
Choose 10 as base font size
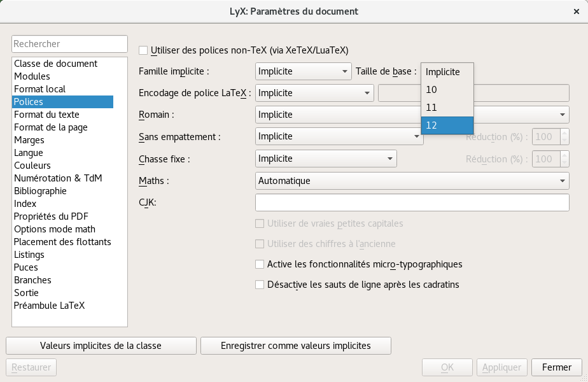447,90
